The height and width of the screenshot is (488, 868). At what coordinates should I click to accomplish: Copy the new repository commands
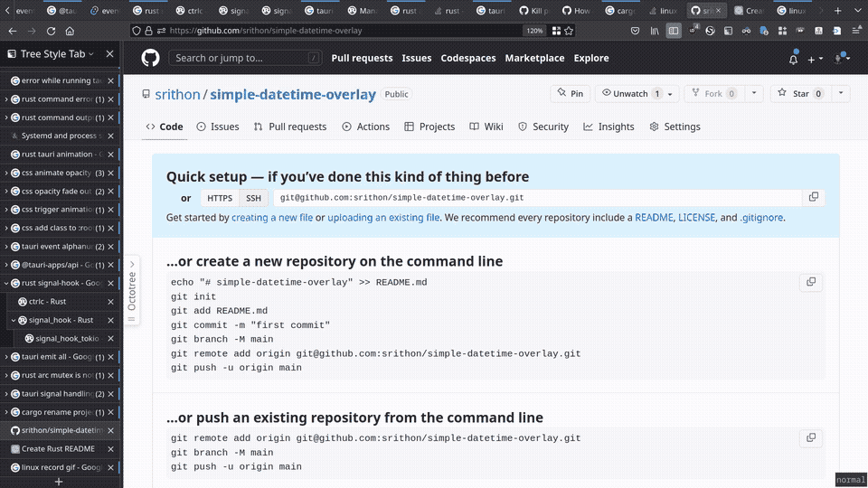811,282
